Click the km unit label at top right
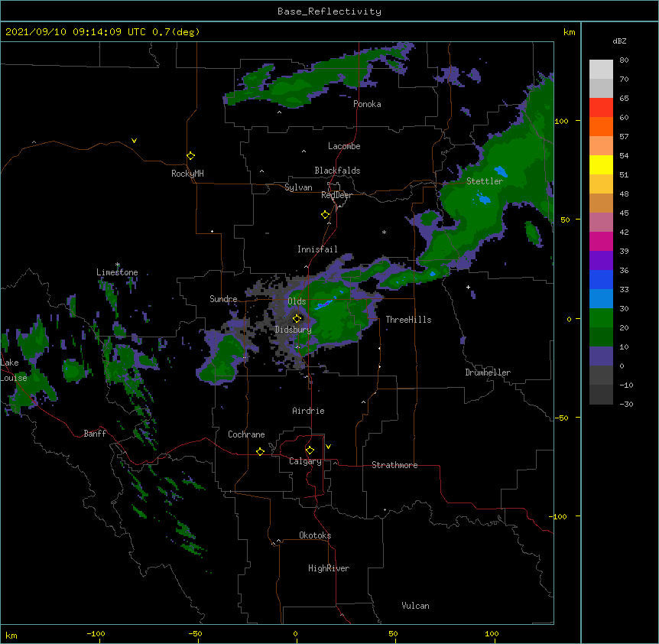This screenshot has height=644, width=659. click(569, 32)
